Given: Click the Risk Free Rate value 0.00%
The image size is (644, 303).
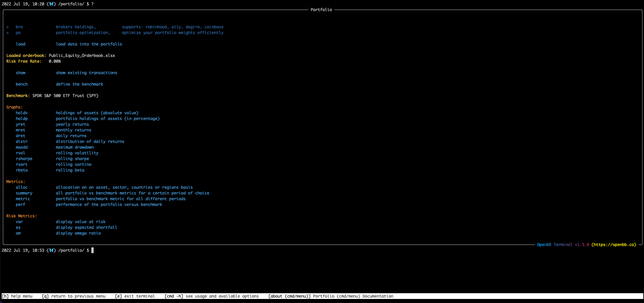Looking at the screenshot, I should tap(55, 61).
